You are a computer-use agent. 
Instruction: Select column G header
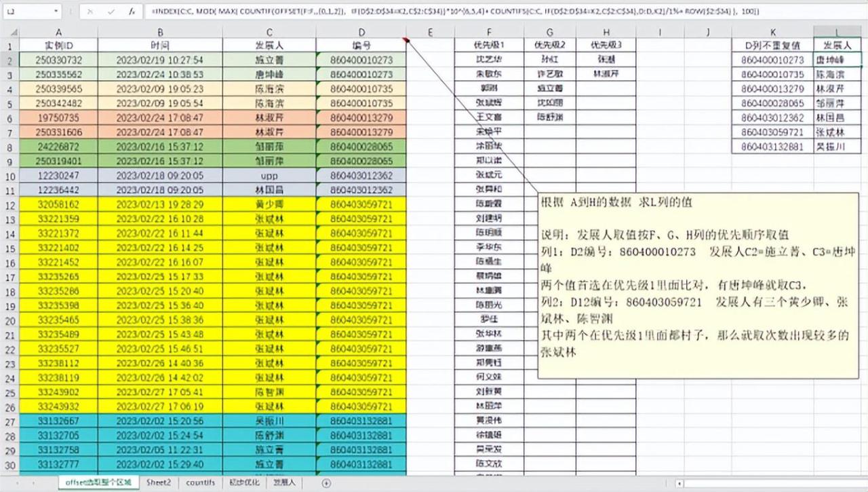click(550, 32)
